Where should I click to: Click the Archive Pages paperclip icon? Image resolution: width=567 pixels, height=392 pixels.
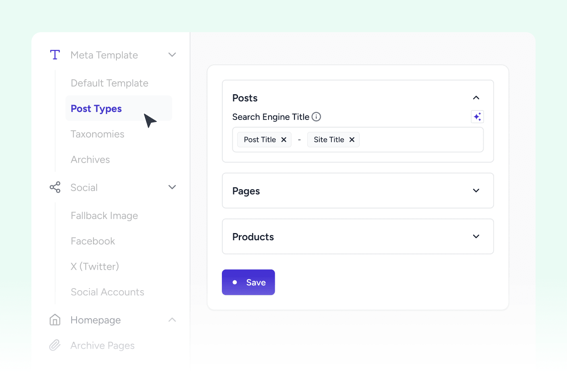click(55, 345)
